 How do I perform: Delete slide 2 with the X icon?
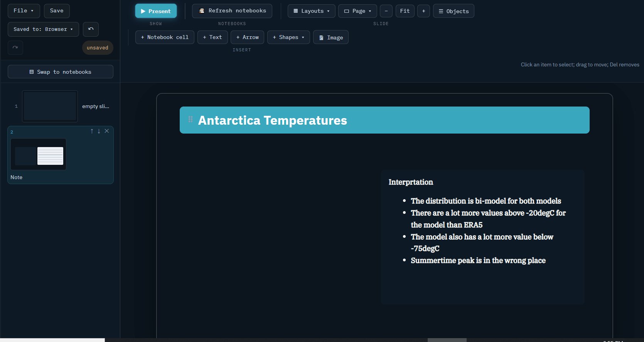pyautogui.click(x=107, y=131)
